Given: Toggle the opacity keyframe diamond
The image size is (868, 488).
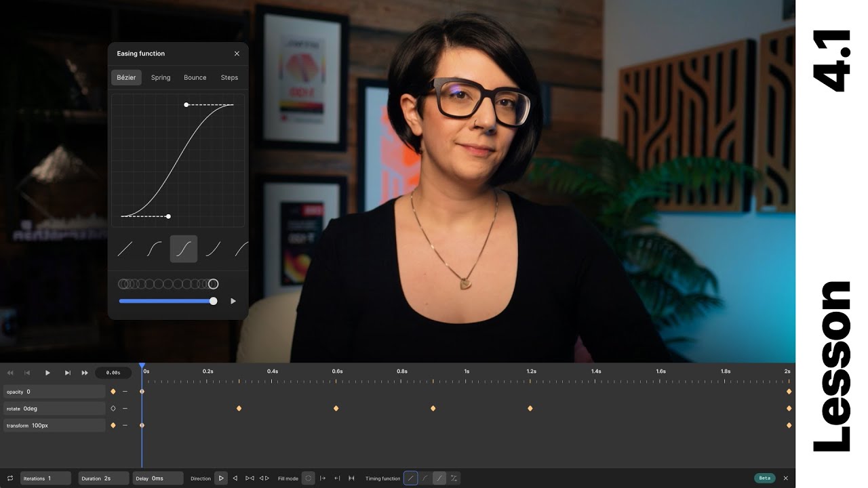Looking at the screenshot, I should 113,391.
